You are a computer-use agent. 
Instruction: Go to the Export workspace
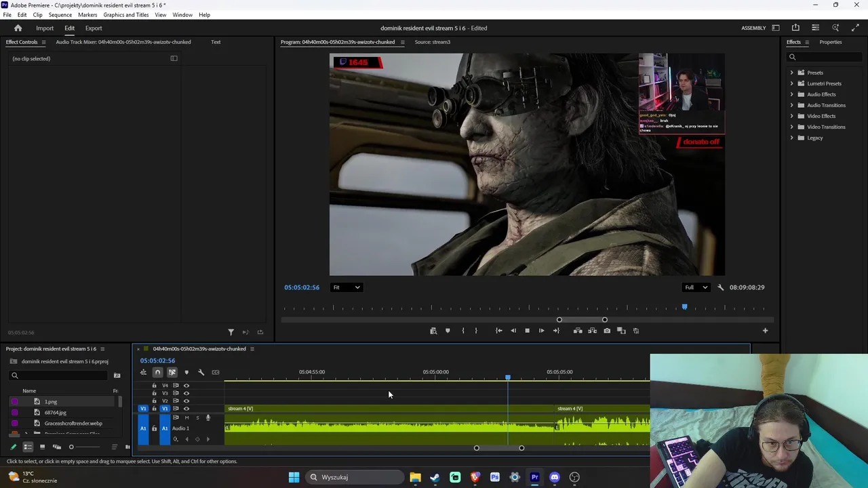(x=94, y=28)
